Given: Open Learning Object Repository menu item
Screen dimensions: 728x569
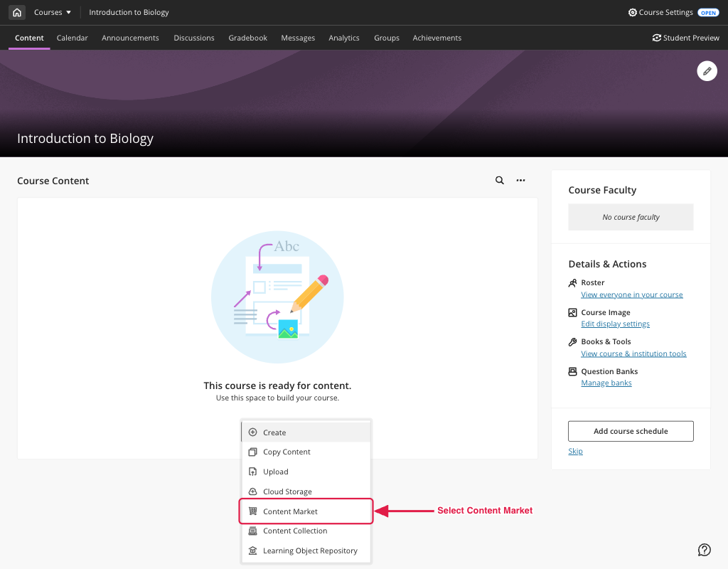Looking at the screenshot, I should (x=306, y=551).
